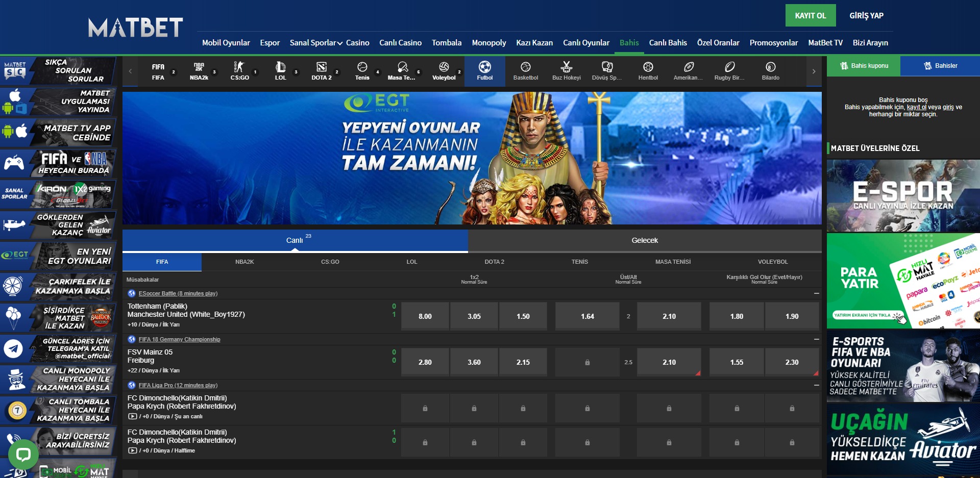Click the GİRİŞ YAP link

coord(866,15)
